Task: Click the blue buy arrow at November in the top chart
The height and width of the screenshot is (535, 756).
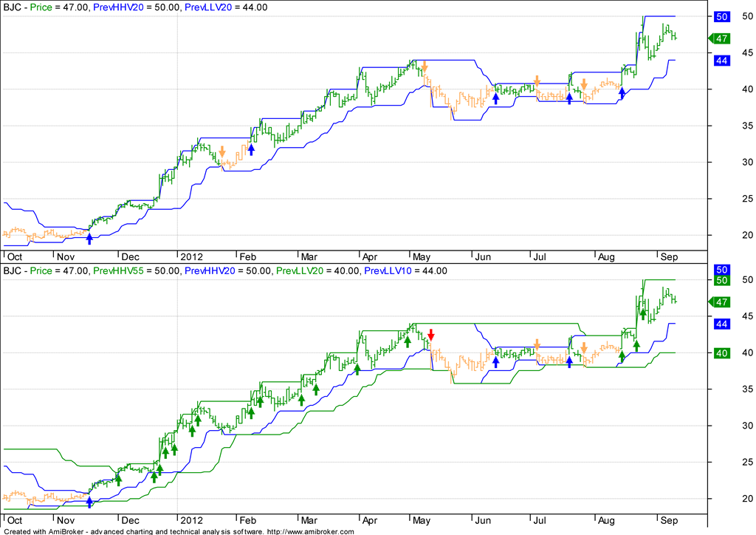Action: (89, 238)
